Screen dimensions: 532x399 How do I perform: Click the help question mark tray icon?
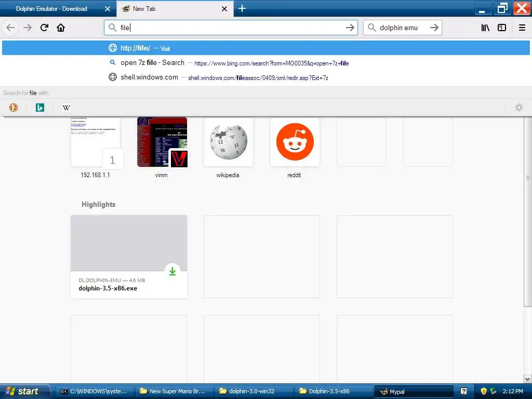point(464,391)
